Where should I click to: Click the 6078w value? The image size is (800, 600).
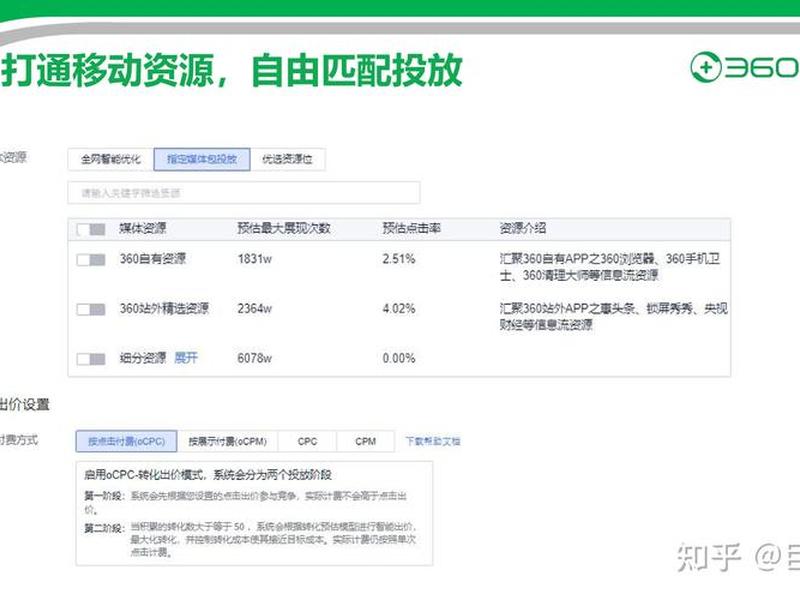click(255, 358)
